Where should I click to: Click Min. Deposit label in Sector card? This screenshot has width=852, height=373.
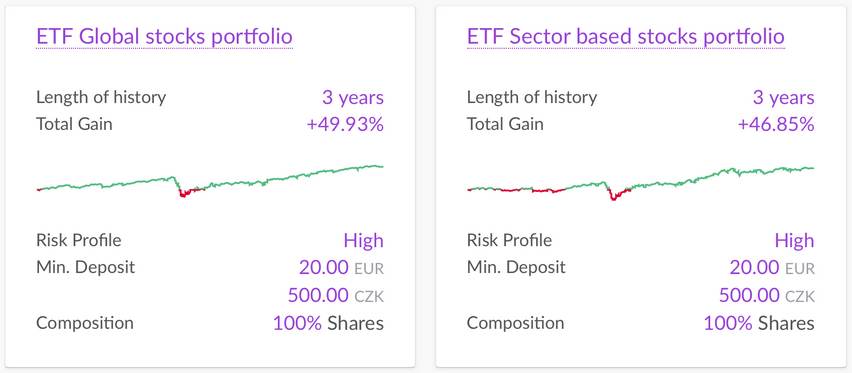[x=516, y=268]
